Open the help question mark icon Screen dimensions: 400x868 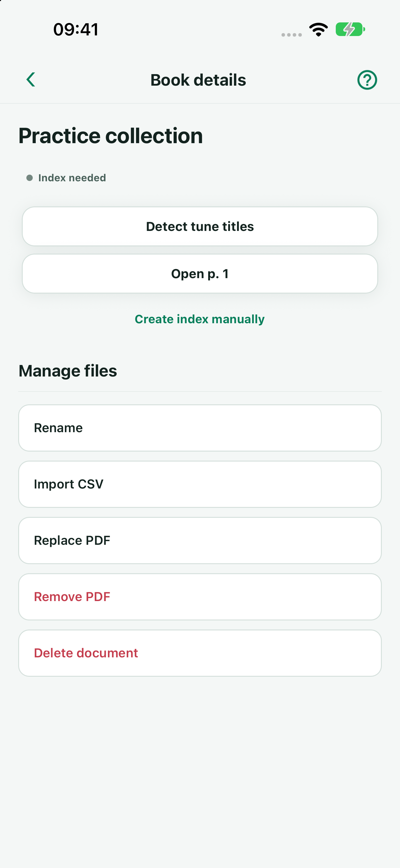[367, 80]
